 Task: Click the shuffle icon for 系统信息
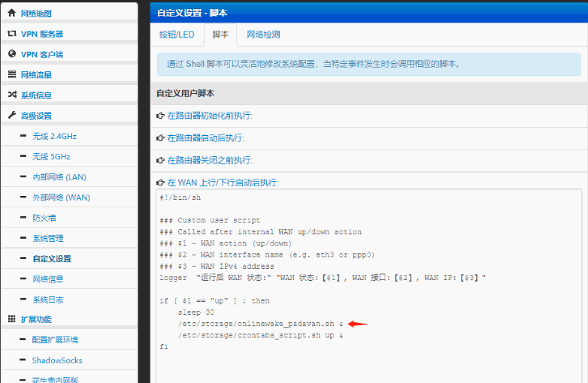[12, 95]
